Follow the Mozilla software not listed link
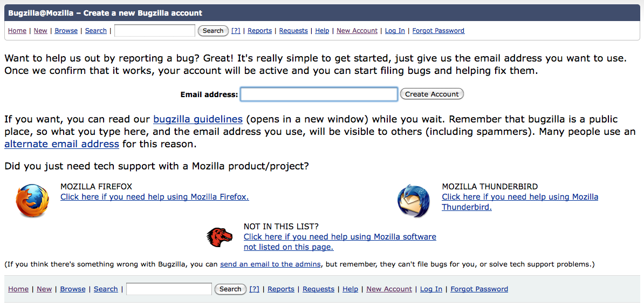Screen dimensions: 644x307 coord(340,237)
